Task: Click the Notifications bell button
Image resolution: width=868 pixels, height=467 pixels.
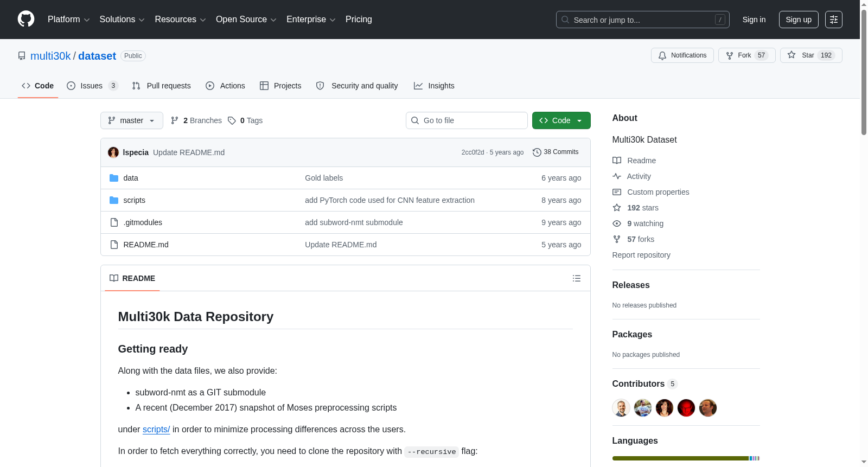Action: (682, 55)
